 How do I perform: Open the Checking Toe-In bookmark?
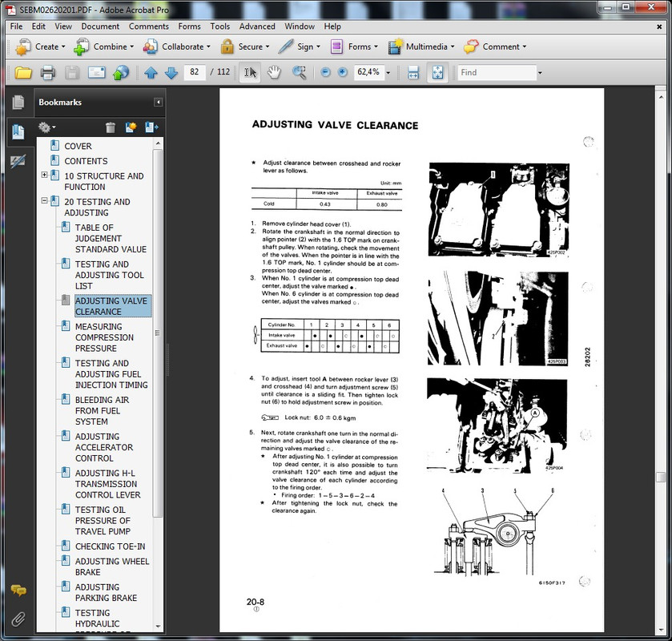tap(111, 546)
